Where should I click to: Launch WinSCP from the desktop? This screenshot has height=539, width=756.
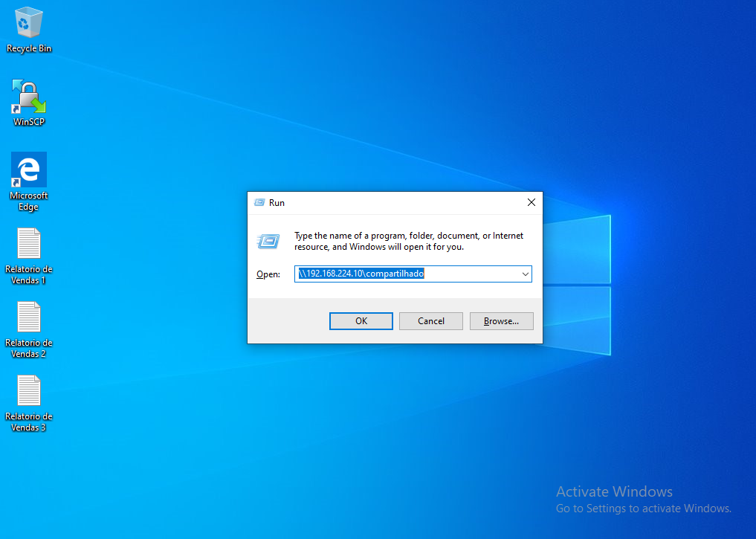coord(28,97)
